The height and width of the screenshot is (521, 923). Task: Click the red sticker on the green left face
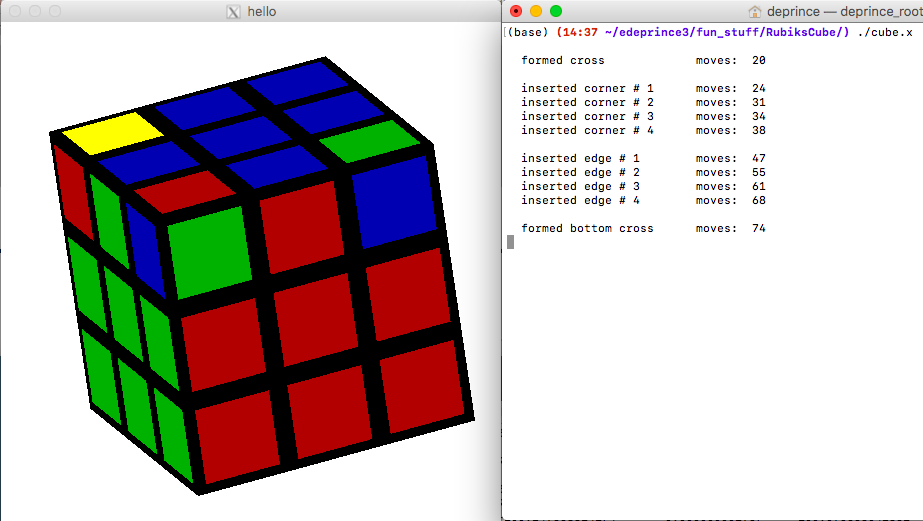click(x=73, y=190)
